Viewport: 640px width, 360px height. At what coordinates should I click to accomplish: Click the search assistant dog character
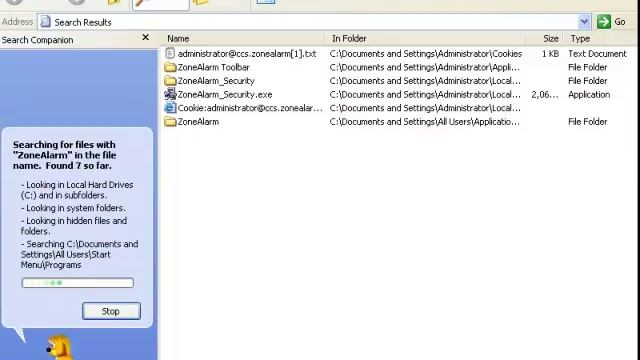pyautogui.click(x=60, y=347)
